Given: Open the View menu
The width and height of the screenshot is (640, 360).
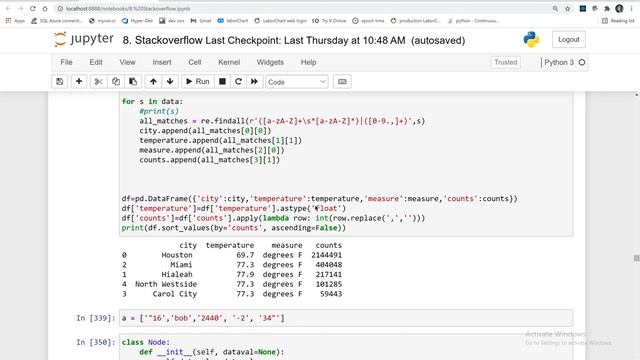Looking at the screenshot, I should click(127, 62).
